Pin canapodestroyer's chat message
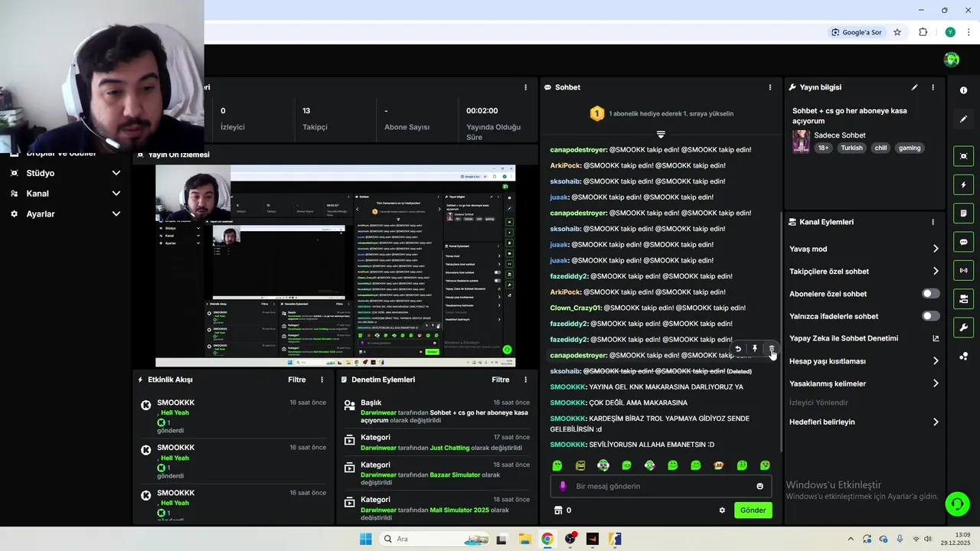Screen dimensions: 980x551 point(755,349)
